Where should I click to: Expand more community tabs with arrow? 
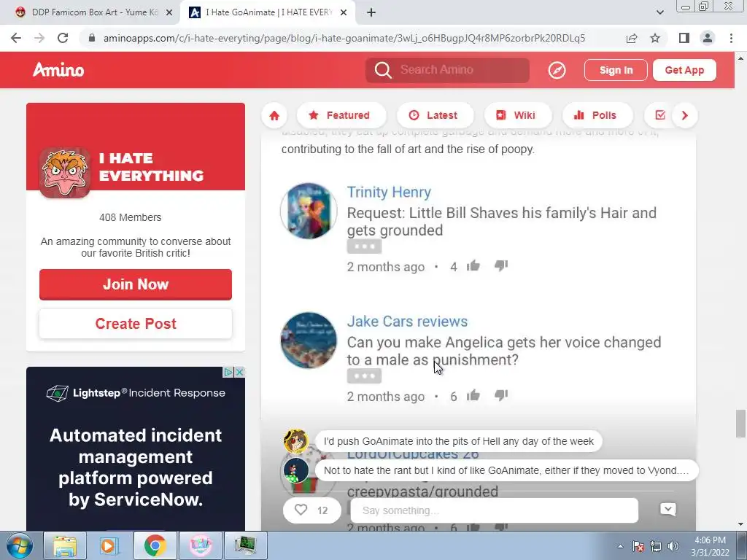684,115
